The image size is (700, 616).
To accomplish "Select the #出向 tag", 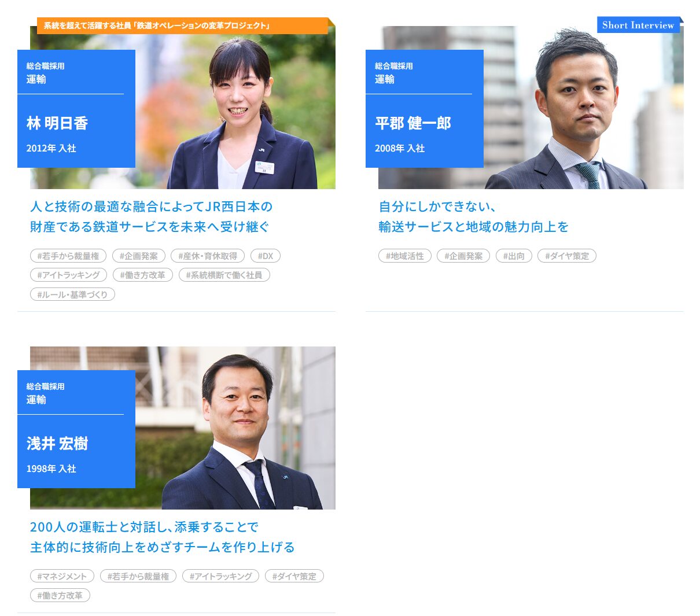I will (514, 256).
